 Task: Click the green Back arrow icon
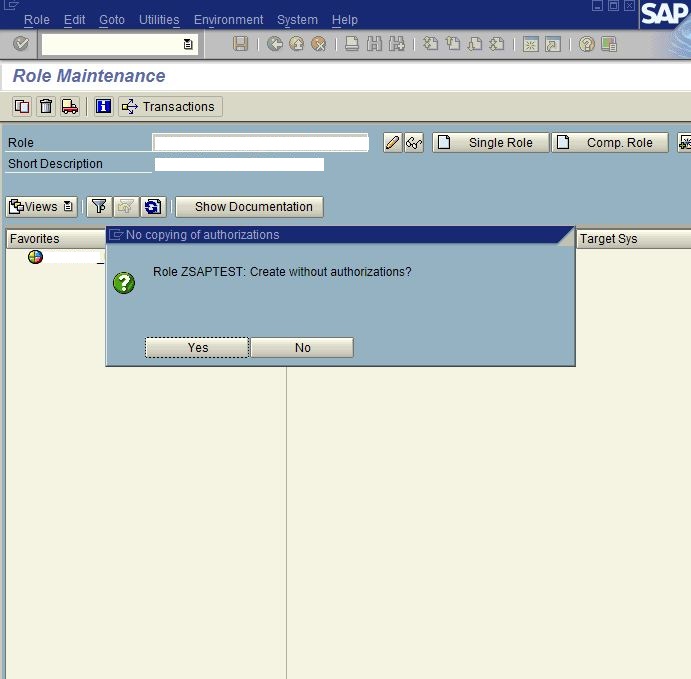[275, 44]
